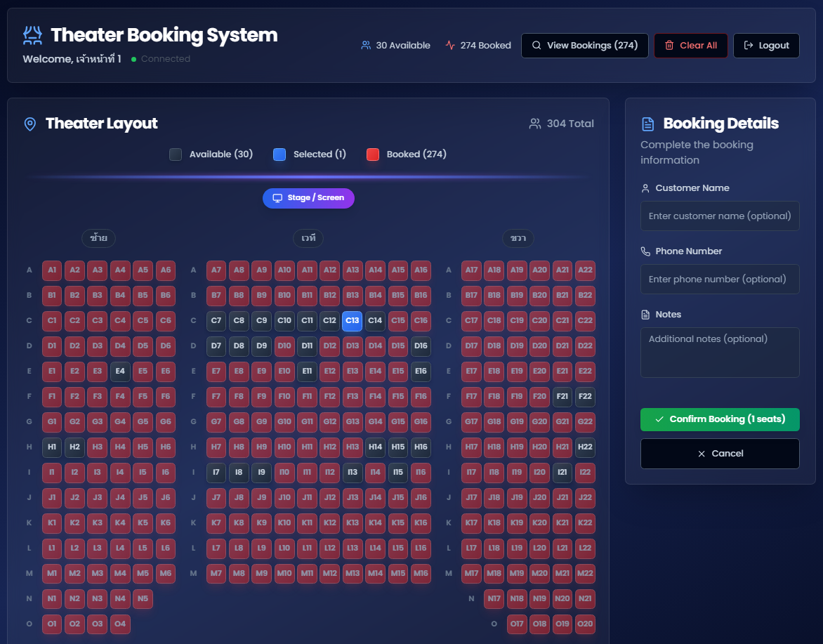Select available seat E4
The image size is (823, 644).
click(120, 372)
